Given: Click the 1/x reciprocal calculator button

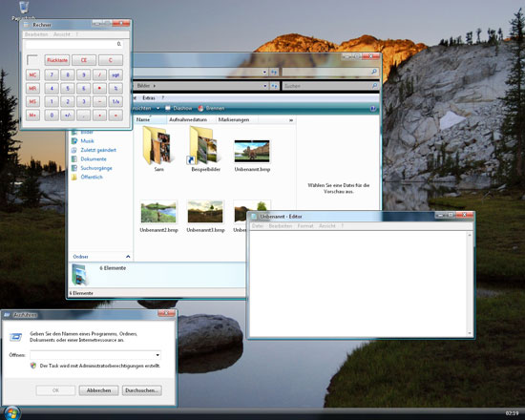Looking at the screenshot, I should tap(115, 101).
